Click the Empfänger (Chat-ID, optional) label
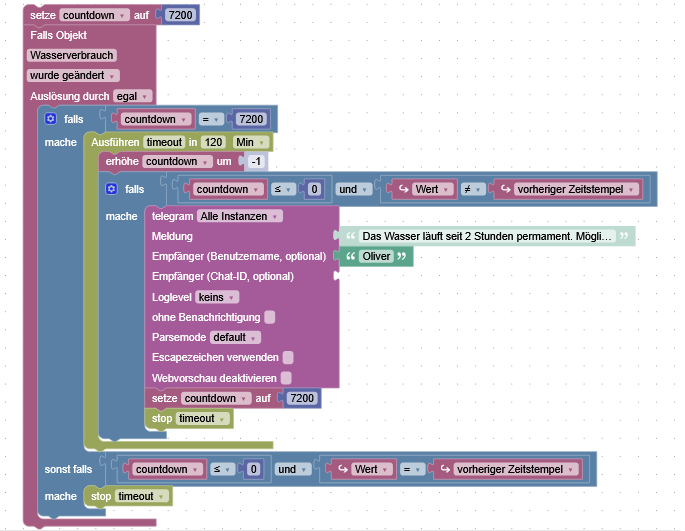Viewport: 685px width, 531px height. click(223, 277)
